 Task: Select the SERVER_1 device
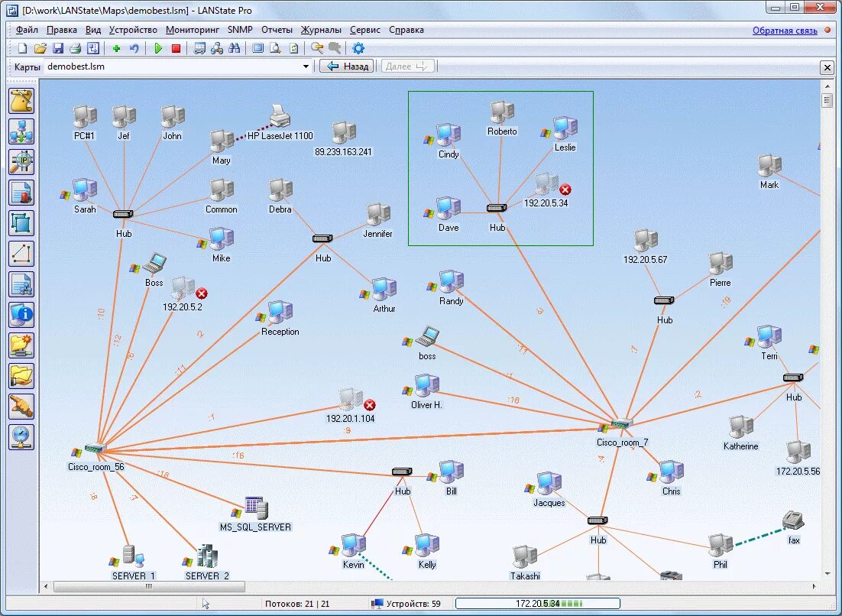point(133,557)
